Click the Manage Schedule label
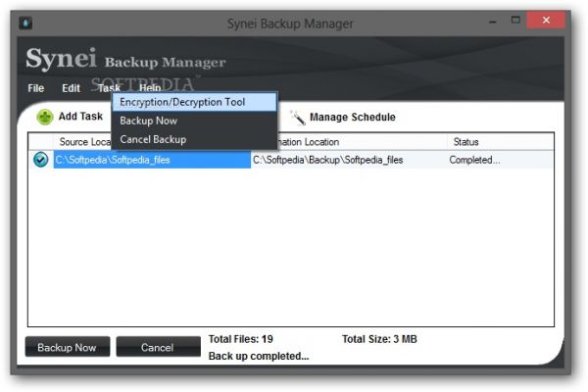588x392 pixels. (353, 118)
